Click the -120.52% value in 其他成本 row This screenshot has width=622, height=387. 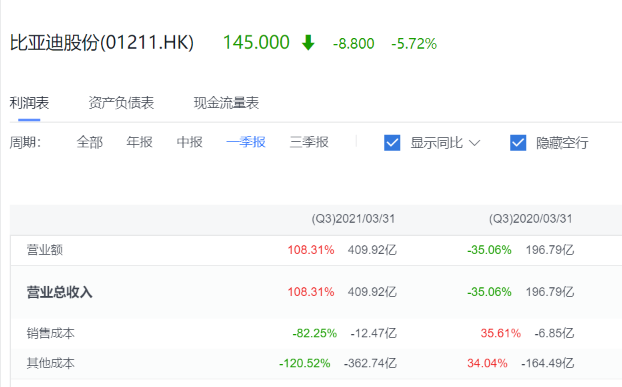pyautogui.click(x=305, y=363)
